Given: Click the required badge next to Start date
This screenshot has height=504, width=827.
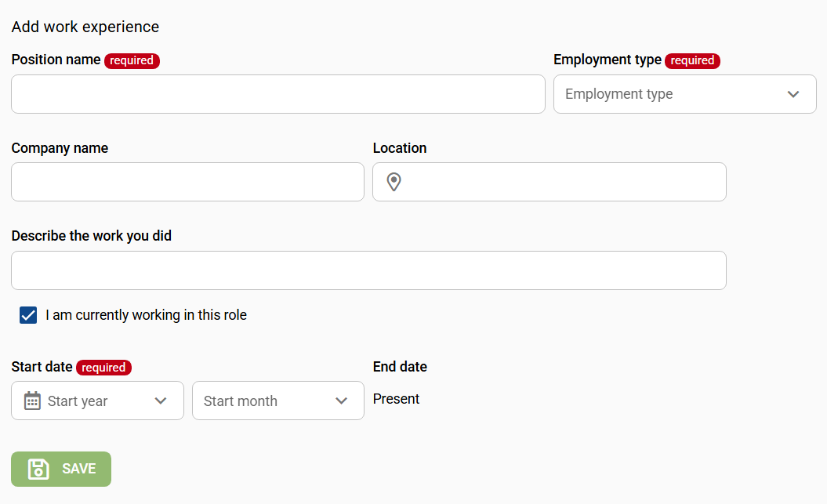Looking at the screenshot, I should (103, 368).
